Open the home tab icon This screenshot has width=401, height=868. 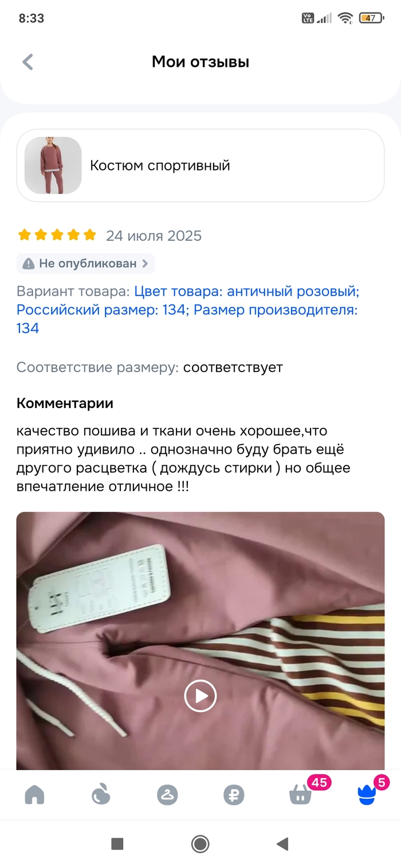point(35,795)
